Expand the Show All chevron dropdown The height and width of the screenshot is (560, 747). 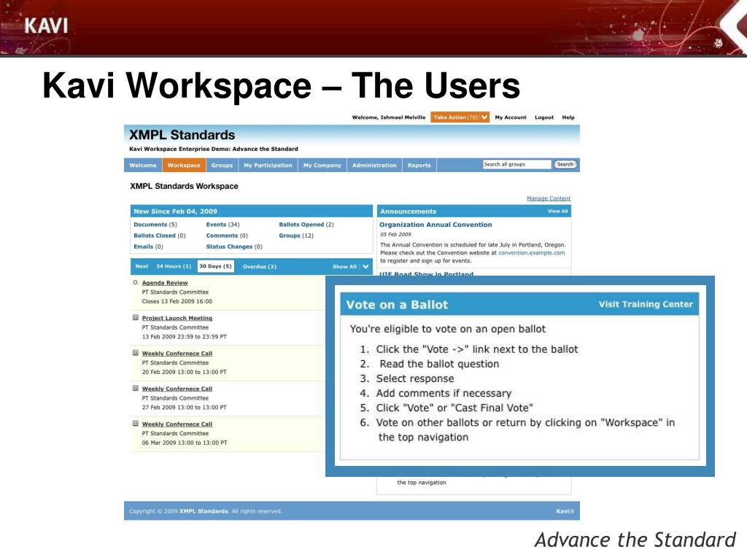[366, 266]
